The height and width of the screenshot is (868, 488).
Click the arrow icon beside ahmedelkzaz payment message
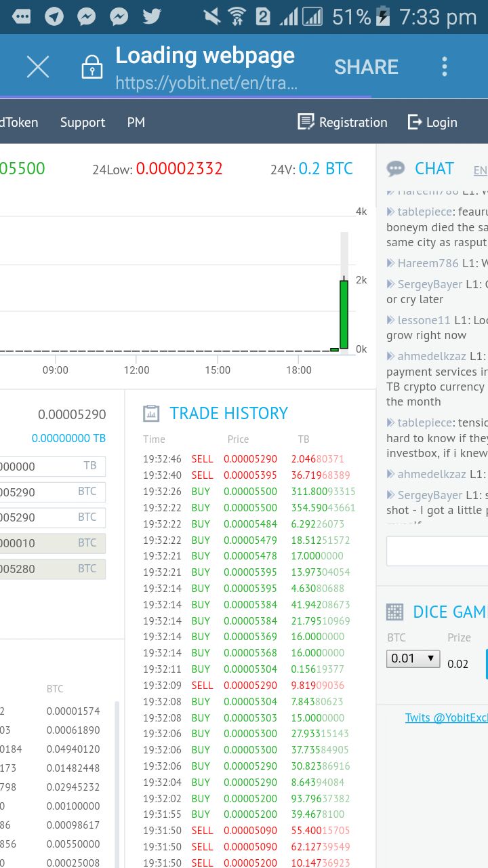click(390, 356)
